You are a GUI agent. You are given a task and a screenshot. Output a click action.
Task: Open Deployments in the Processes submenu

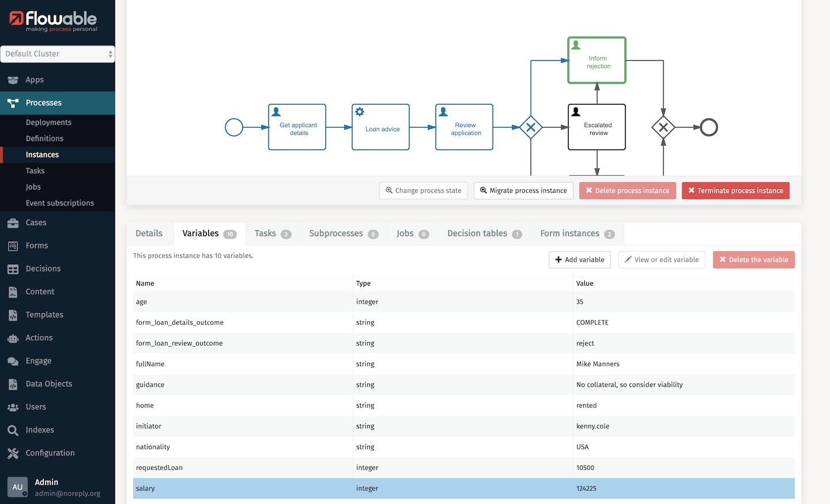48,123
